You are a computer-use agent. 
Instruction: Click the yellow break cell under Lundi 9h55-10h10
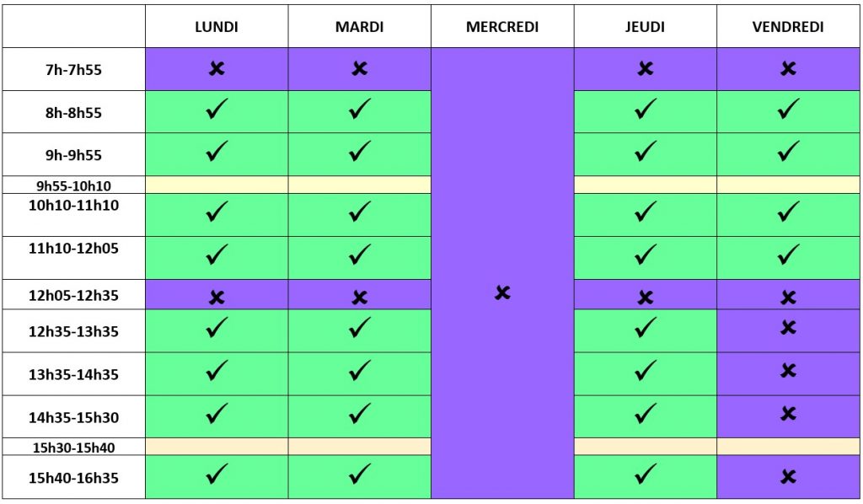tap(217, 185)
